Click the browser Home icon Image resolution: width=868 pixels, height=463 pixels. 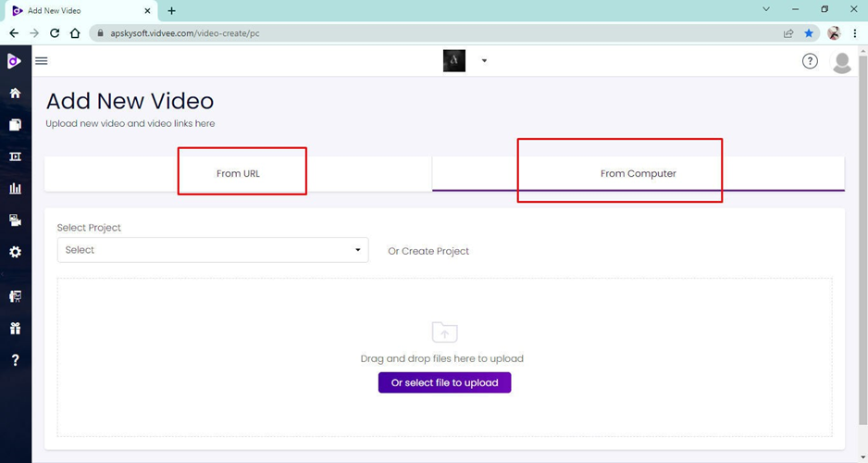(x=75, y=33)
